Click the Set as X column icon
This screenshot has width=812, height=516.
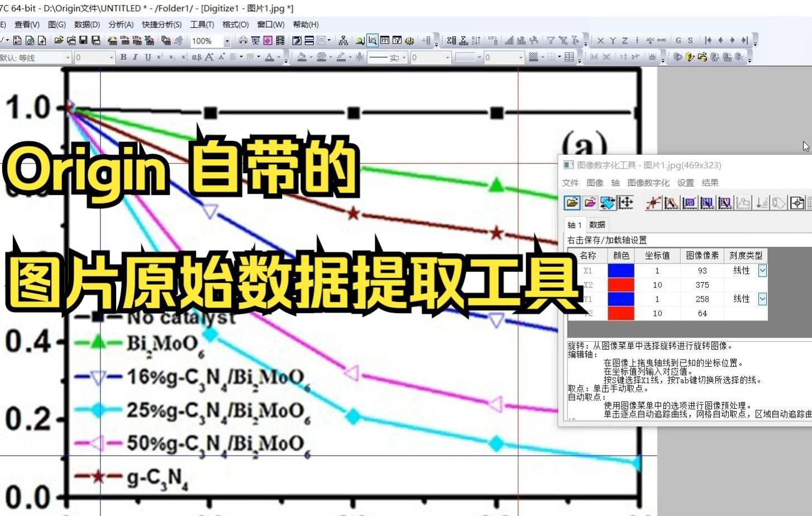coord(600,40)
